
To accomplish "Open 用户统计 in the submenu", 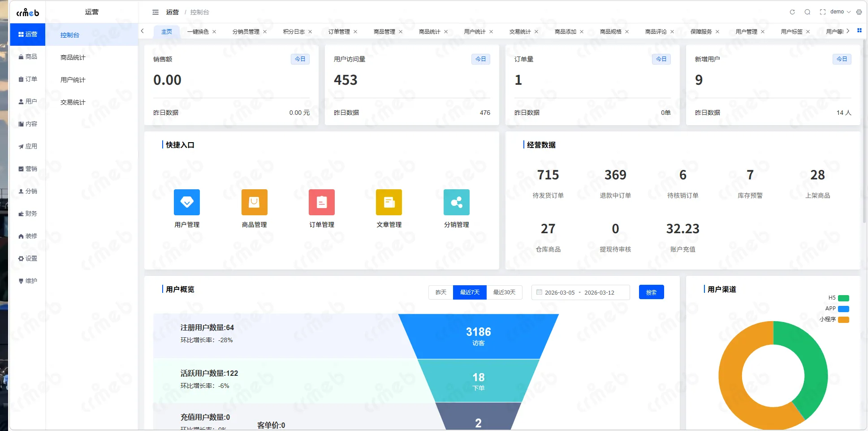I will point(92,79).
